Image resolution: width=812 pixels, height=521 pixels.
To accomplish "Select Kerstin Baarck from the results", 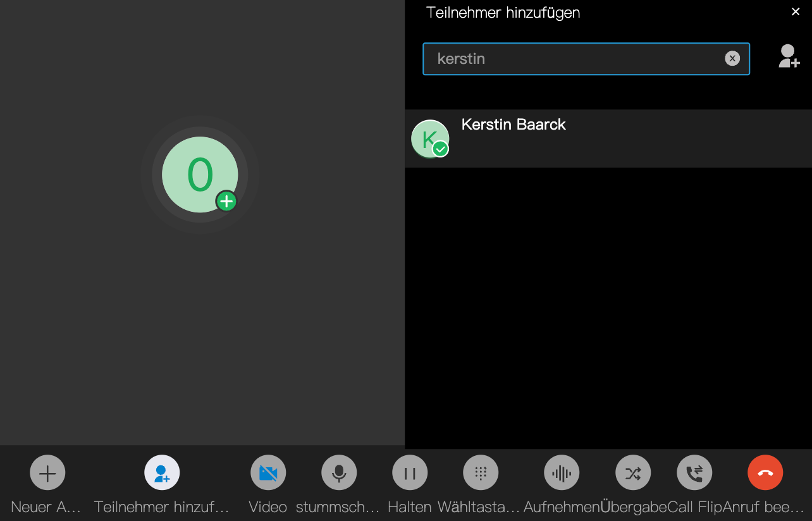I will (514, 125).
